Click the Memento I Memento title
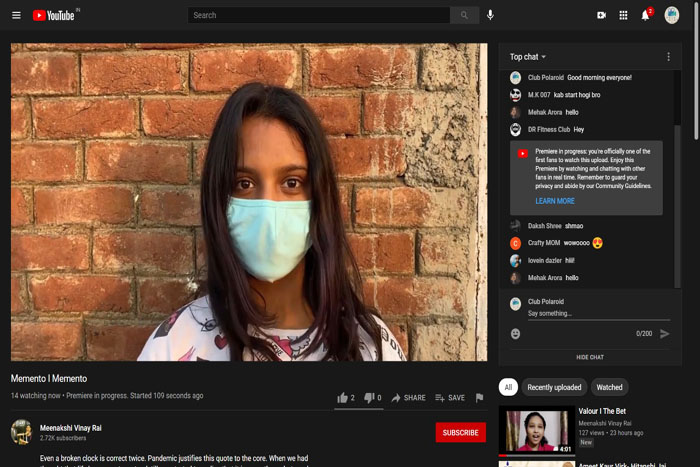This screenshot has width=700, height=467. coord(49,379)
